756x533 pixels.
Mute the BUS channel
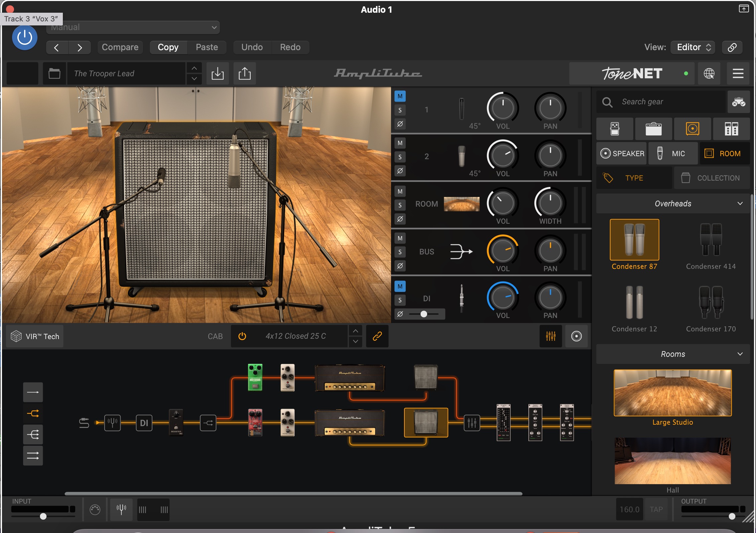coord(400,238)
